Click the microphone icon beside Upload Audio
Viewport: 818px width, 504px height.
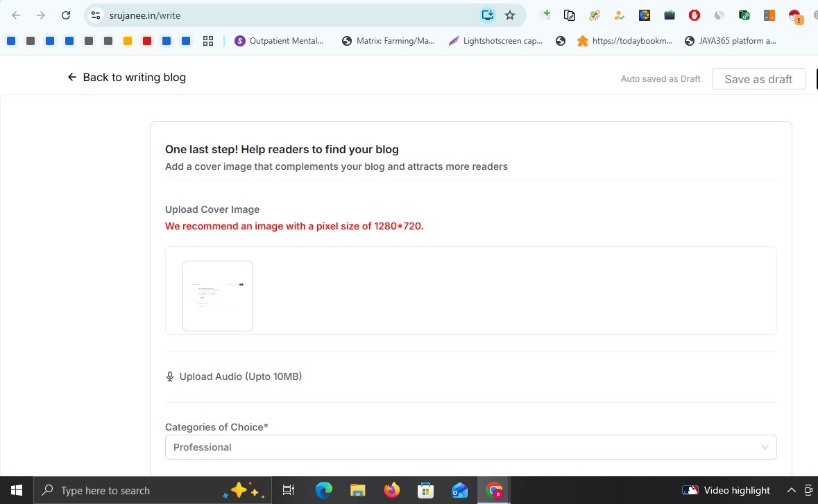(169, 376)
